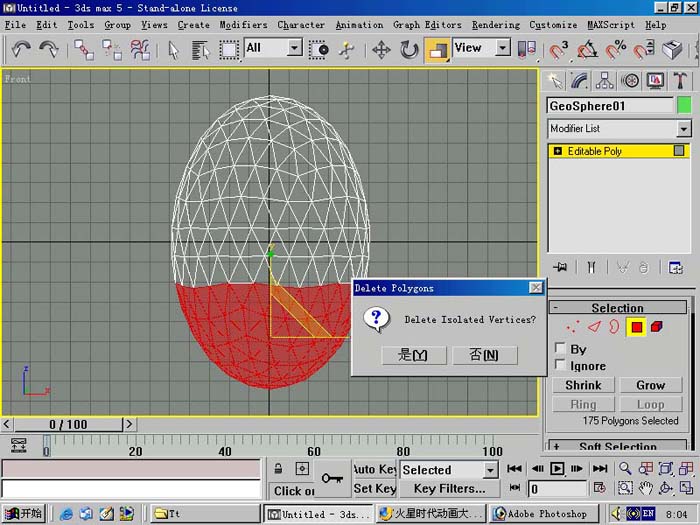Image resolution: width=700 pixels, height=525 pixels.
Task: Activate Vertex sub-object selection level
Action: [572, 327]
